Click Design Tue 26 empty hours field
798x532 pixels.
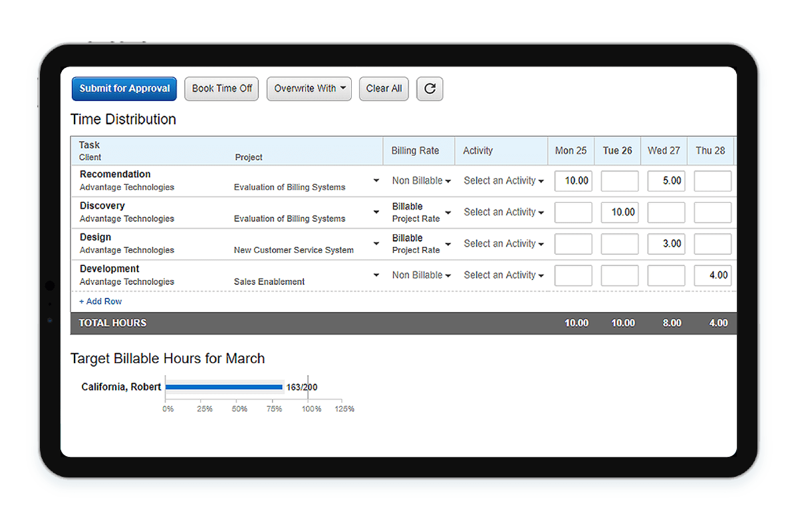pos(620,244)
